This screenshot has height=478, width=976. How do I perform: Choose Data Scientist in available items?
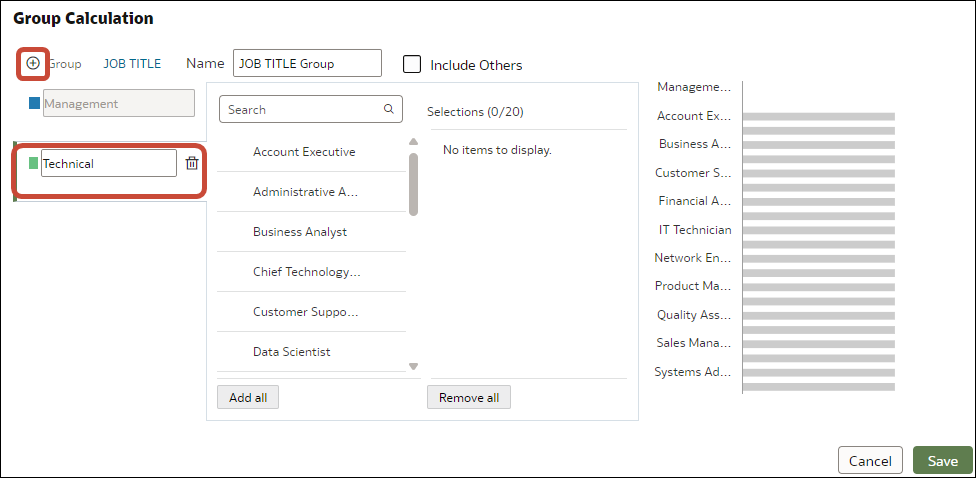tap(291, 352)
